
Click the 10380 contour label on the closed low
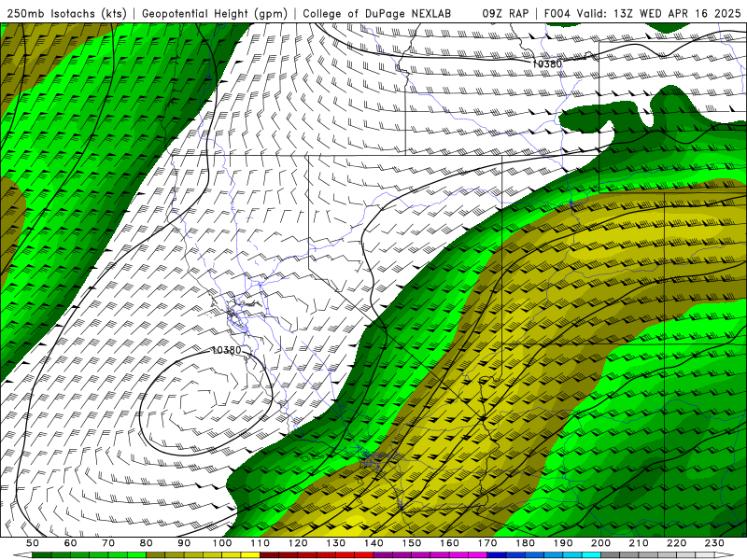226,350
